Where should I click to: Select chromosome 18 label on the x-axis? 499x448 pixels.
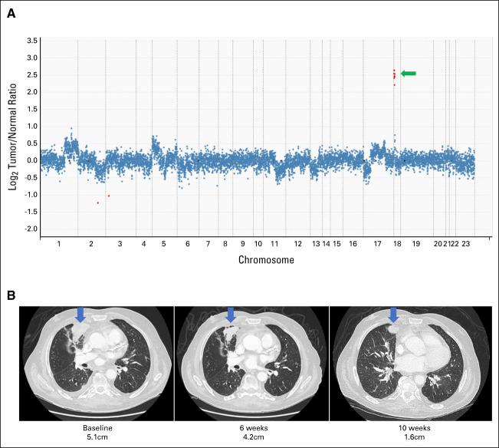pos(396,243)
